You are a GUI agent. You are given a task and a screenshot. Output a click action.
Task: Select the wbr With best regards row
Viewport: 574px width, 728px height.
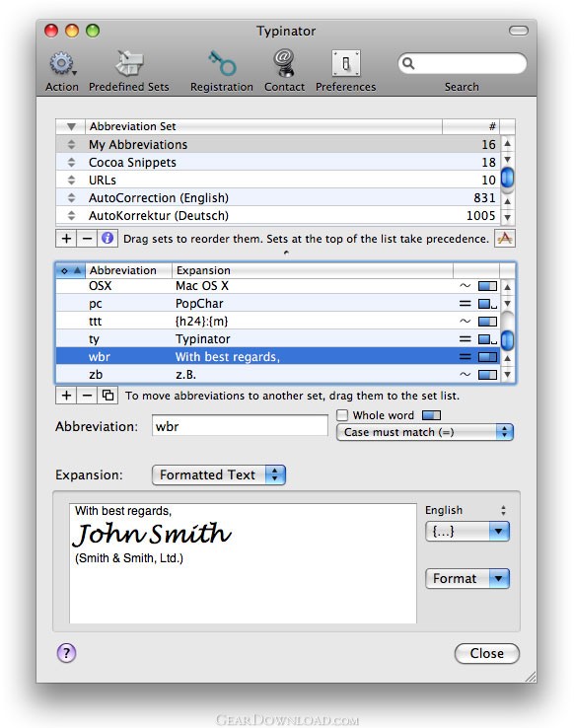(x=278, y=356)
